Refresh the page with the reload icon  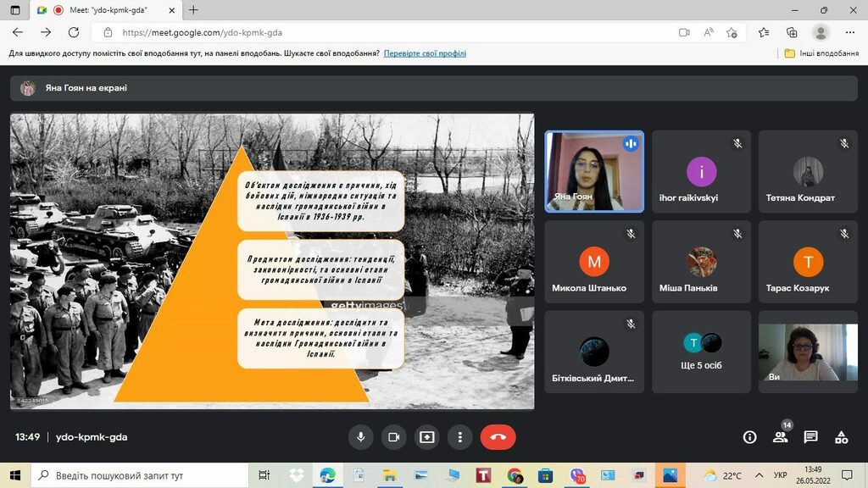74,32
